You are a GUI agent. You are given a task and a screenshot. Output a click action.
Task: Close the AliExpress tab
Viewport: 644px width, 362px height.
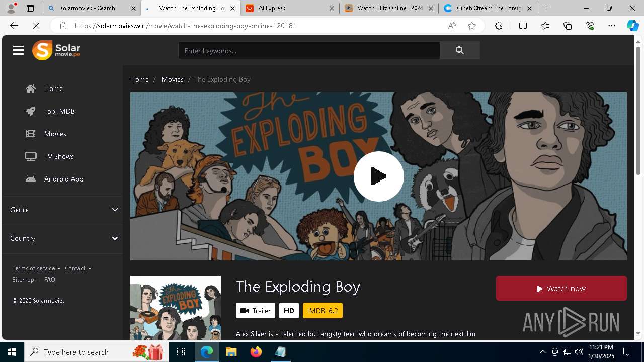332,8
